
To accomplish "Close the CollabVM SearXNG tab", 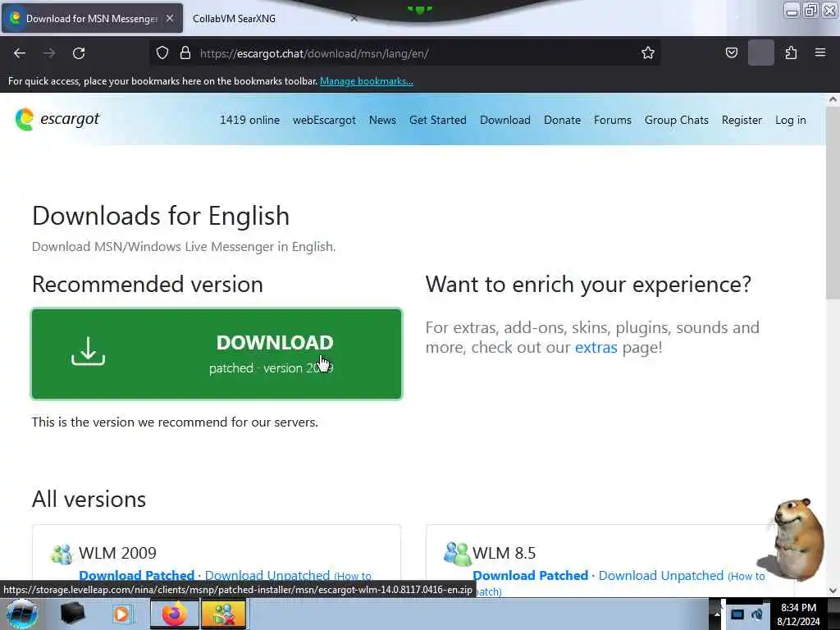I will [x=354, y=18].
